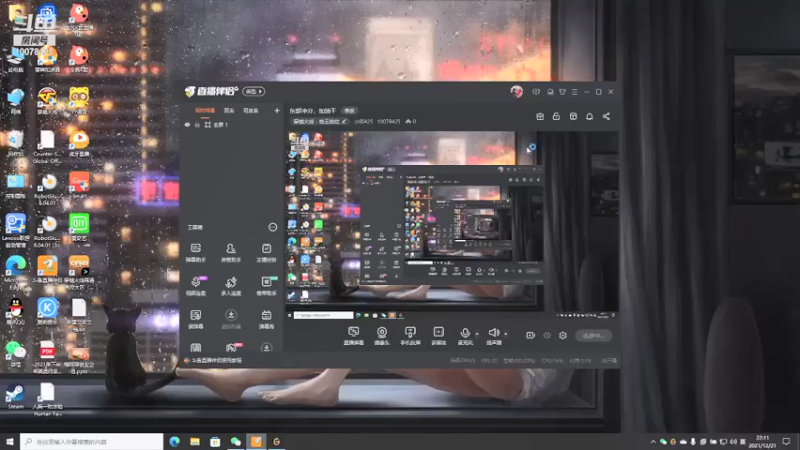Open the video co-stream tool in toolbox
Viewport: 800px width, 450px height.
click(196, 286)
